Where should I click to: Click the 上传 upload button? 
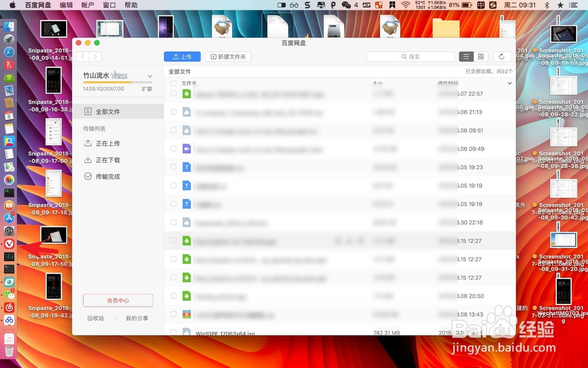click(182, 57)
